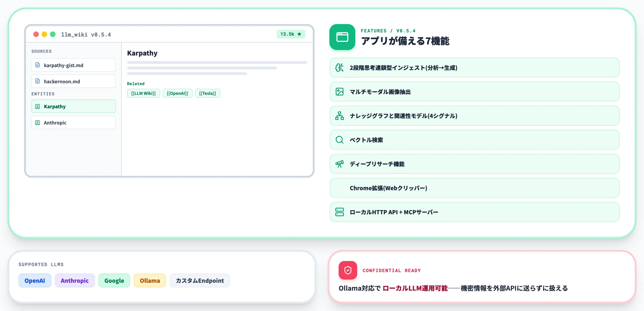Click the Related label
This screenshot has width=644, height=311.
[136, 84]
